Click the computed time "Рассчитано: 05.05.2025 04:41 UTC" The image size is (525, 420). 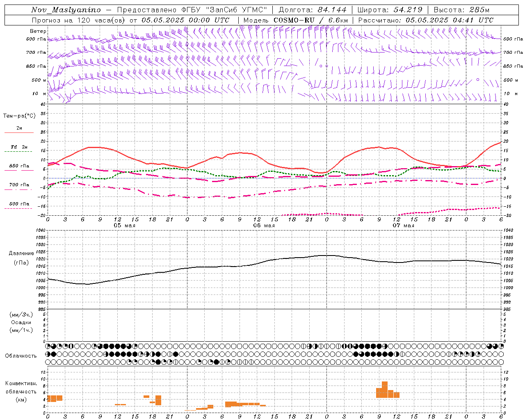point(426,20)
